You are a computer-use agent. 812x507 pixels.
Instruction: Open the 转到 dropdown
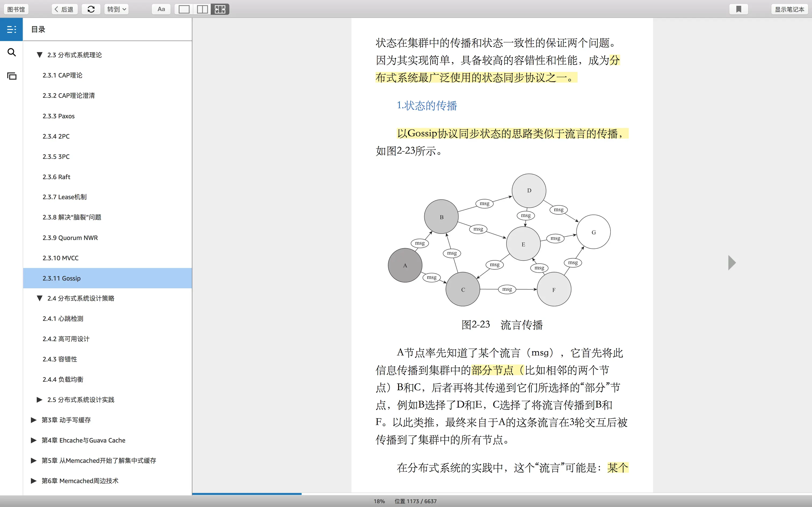pos(116,9)
